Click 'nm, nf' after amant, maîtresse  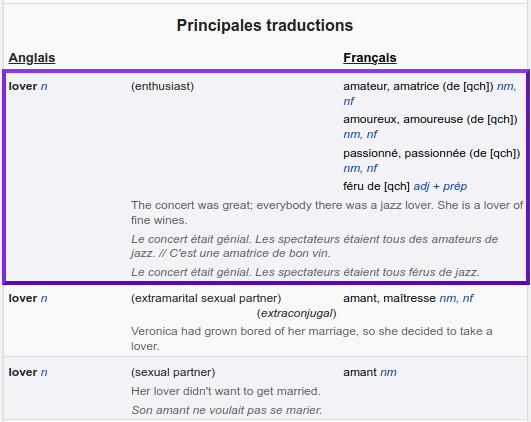[x=456, y=298]
